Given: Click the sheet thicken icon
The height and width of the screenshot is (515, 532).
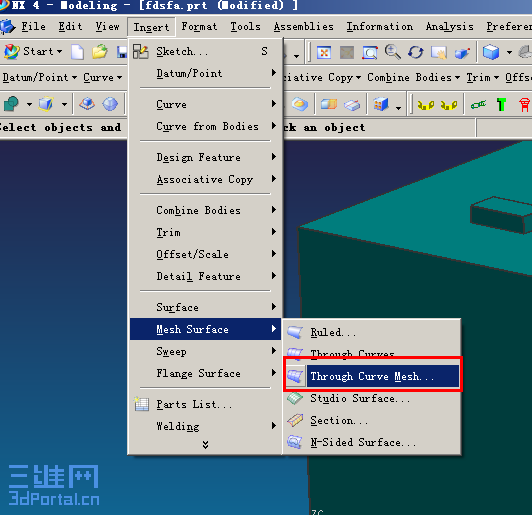Looking at the screenshot, I should pos(352,105).
